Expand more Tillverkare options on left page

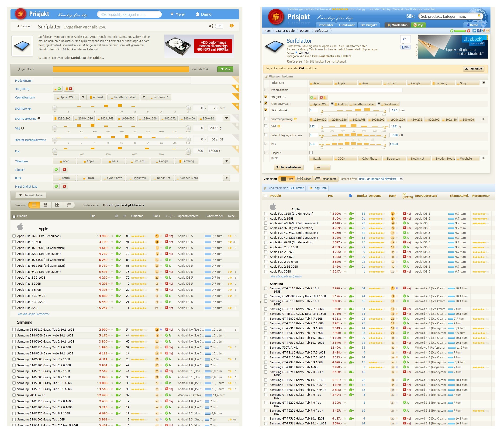click(x=226, y=161)
